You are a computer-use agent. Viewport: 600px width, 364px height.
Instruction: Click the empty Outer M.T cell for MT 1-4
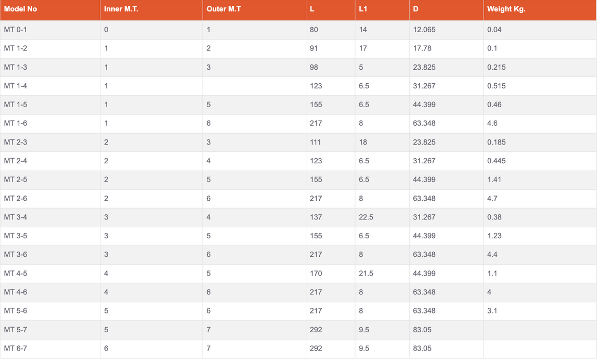(x=254, y=86)
